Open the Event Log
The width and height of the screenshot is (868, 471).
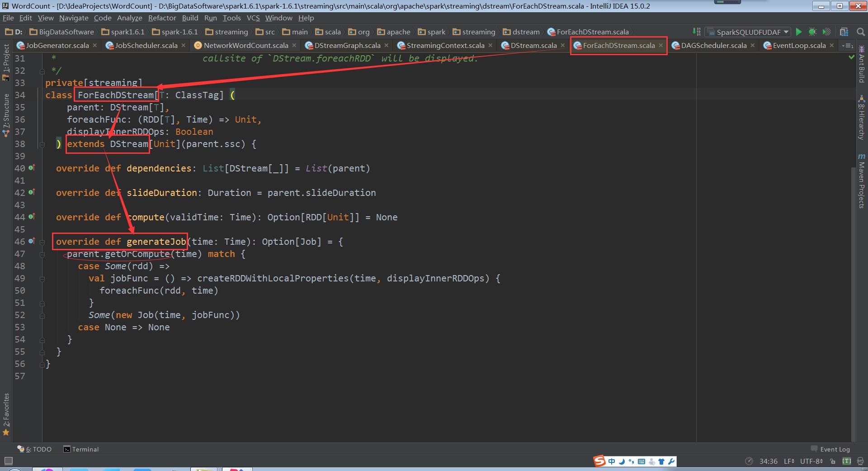(x=830, y=449)
